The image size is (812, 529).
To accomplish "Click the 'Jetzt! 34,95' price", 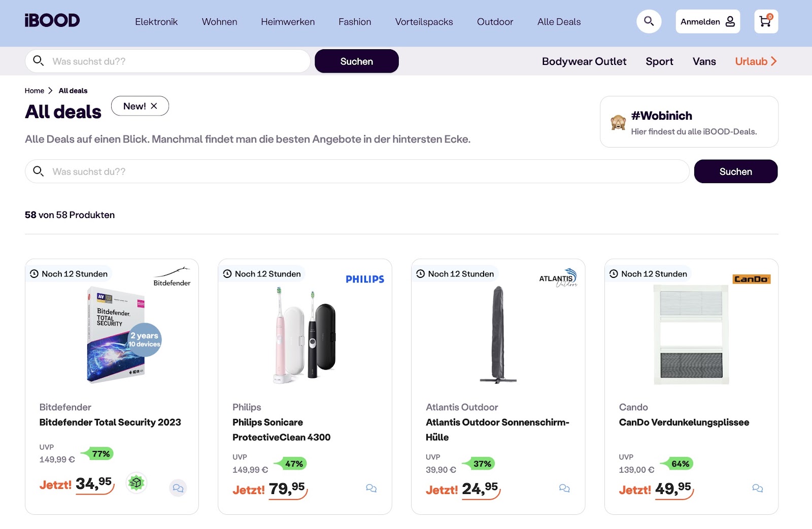I will tap(77, 484).
